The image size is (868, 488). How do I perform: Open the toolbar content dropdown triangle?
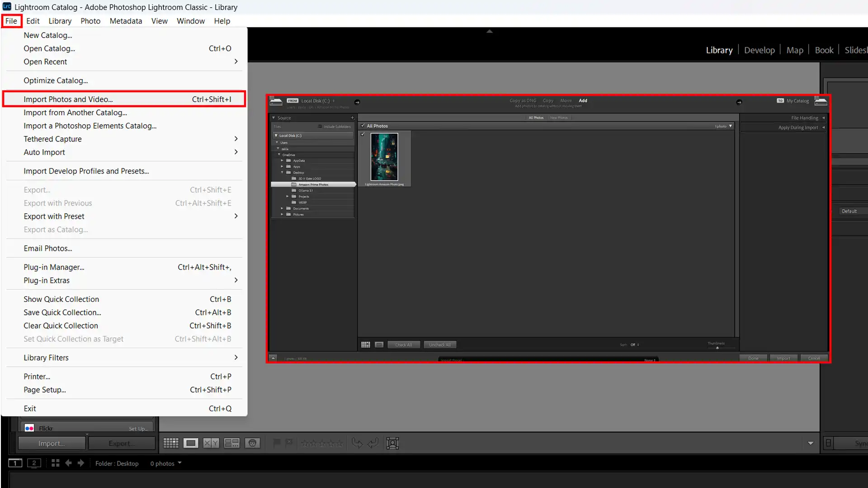(x=811, y=443)
